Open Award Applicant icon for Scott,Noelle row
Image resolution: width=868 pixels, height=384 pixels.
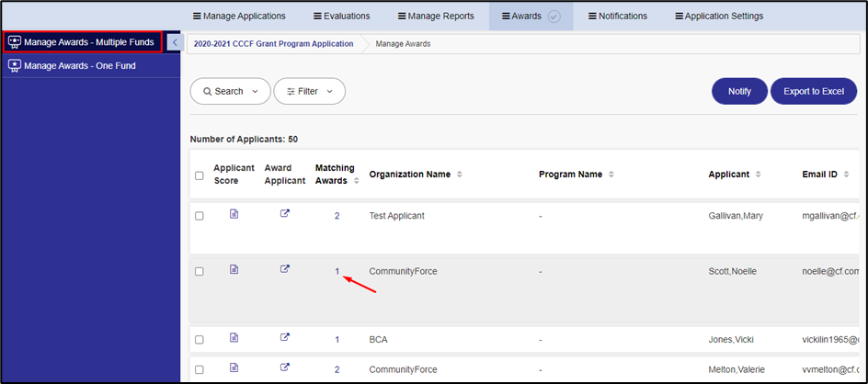click(284, 269)
